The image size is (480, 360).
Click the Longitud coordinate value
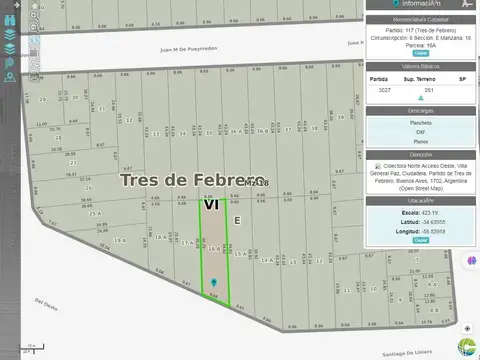coord(433,231)
